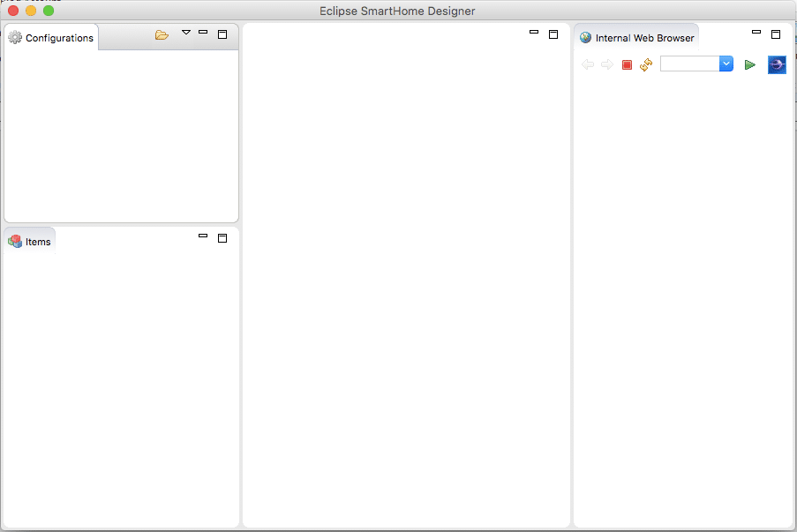
Task: Maximize the Configurations panel
Action: click(x=222, y=34)
